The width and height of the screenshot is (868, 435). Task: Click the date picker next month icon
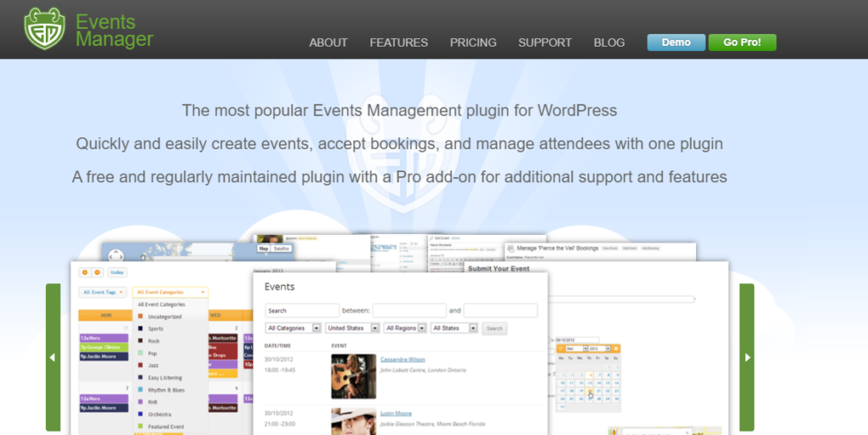615,349
